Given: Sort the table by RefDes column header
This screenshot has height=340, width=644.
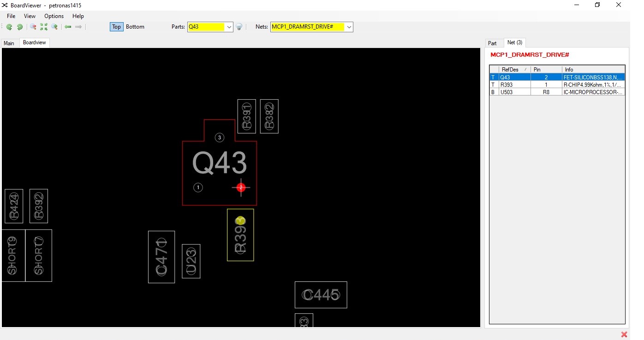Looking at the screenshot, I should coord(514,69).
